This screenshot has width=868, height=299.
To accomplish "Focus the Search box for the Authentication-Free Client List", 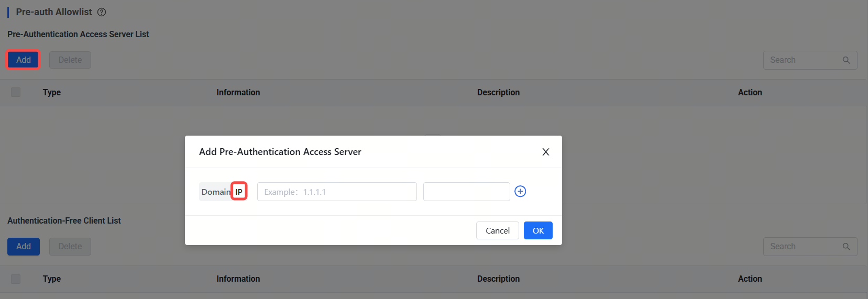I will click(801, 247).
